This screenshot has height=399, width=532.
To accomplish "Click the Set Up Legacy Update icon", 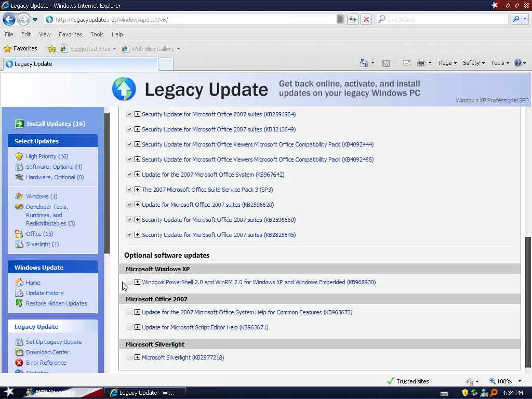I will click(19, 342).
